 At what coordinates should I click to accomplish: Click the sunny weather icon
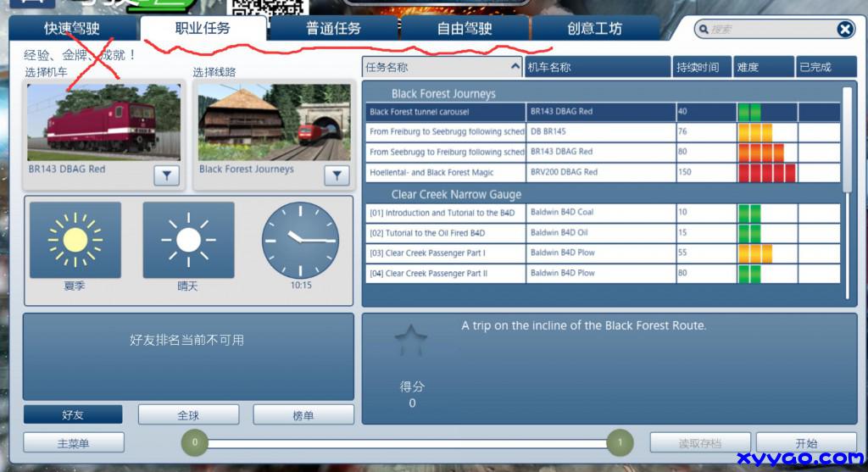(x=188, y=240)
